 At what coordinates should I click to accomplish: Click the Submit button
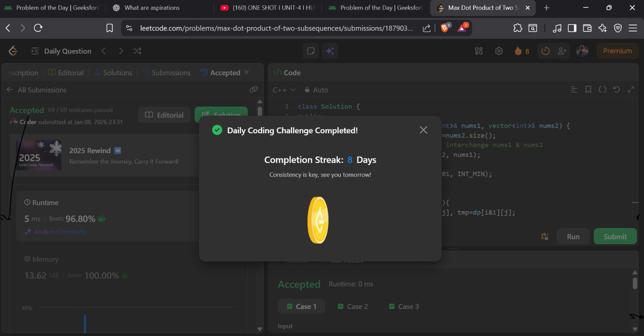(615, 236)
